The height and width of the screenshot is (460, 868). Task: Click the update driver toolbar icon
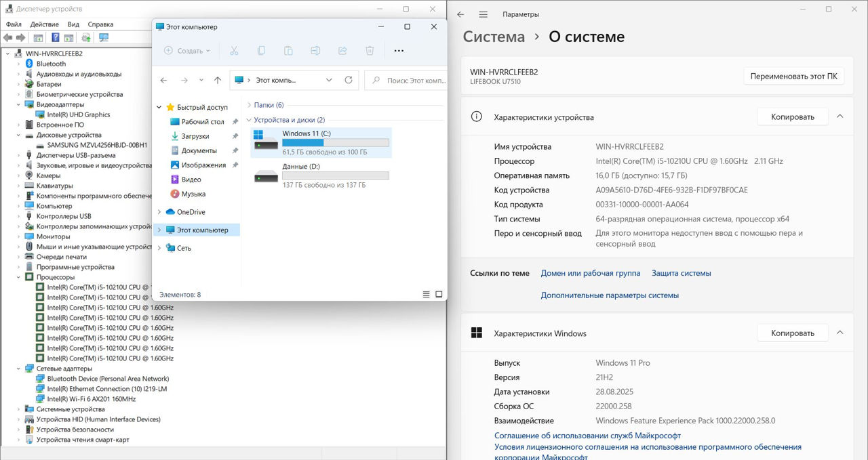click(x=86, y=38)
